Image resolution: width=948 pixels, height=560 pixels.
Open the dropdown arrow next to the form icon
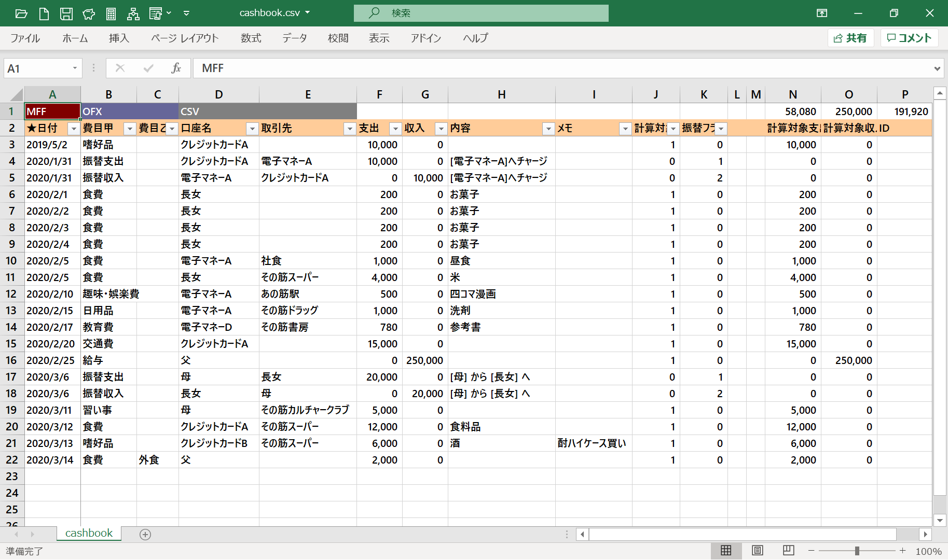point(169,13)
